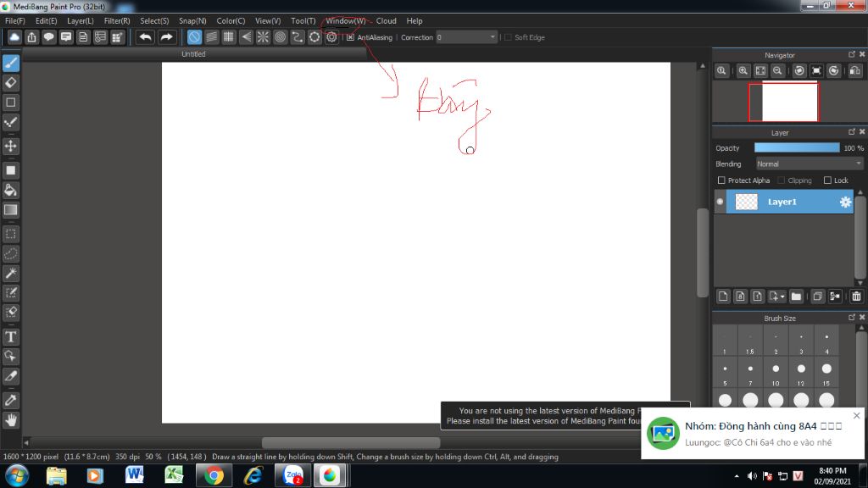Open Word from taskbar

(x=134, y=475)
